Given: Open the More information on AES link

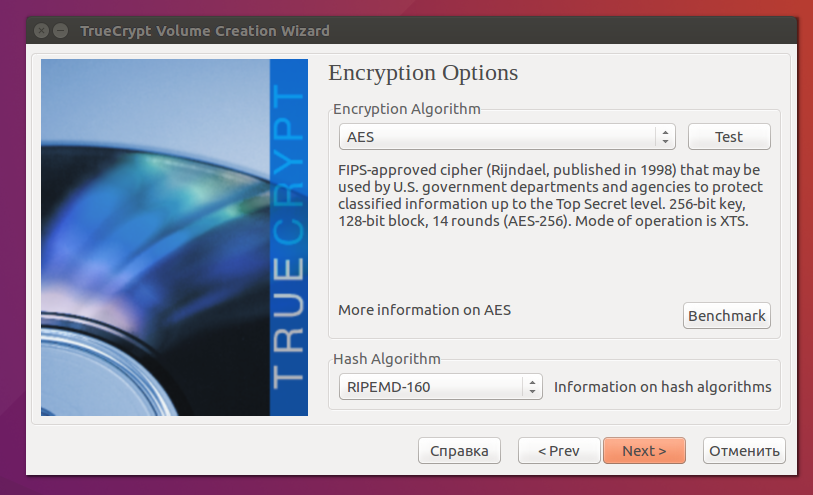Looking at the screenshot, I should (x=424, y=310).
